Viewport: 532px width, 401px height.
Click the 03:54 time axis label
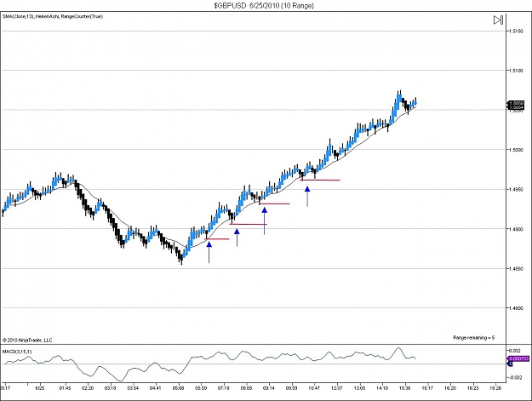(133, 387)
